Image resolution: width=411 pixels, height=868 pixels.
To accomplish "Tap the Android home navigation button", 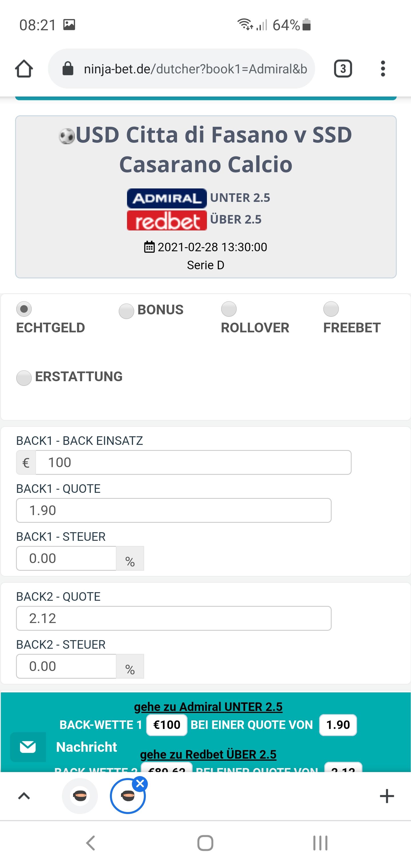I will click(x=205, y=843).
